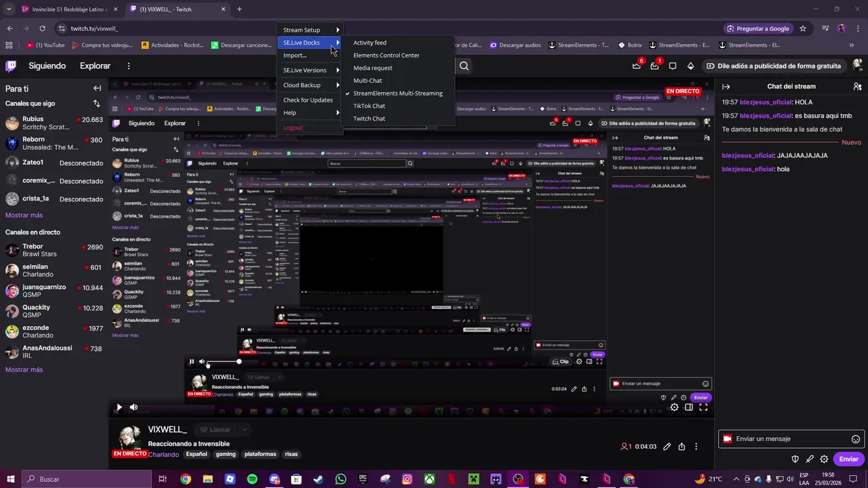This screenshot has height=488, width=868.
Task: Open the Rubius channel in sidebar
Action: 54,123
